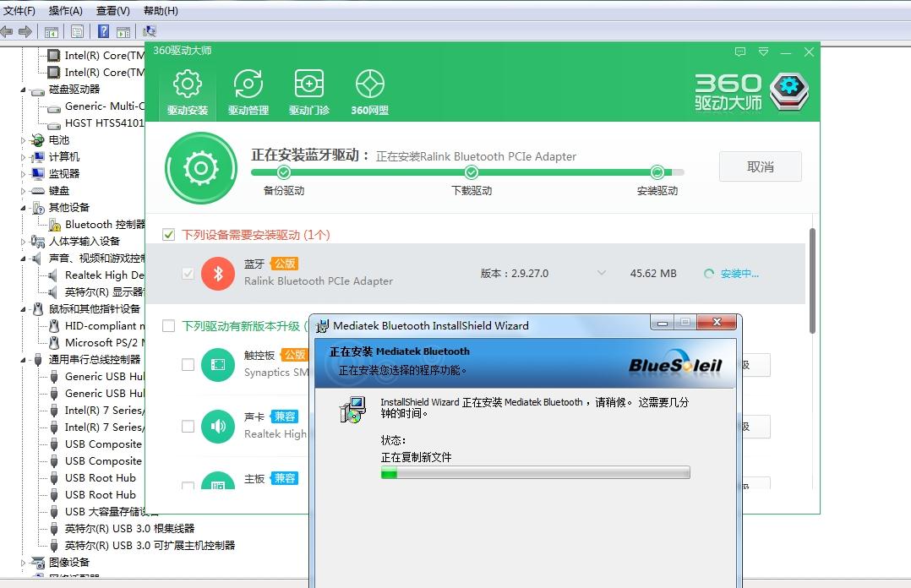Toggle the Bluetooth 蓝牙 driver row checkbox

(188, 273)
